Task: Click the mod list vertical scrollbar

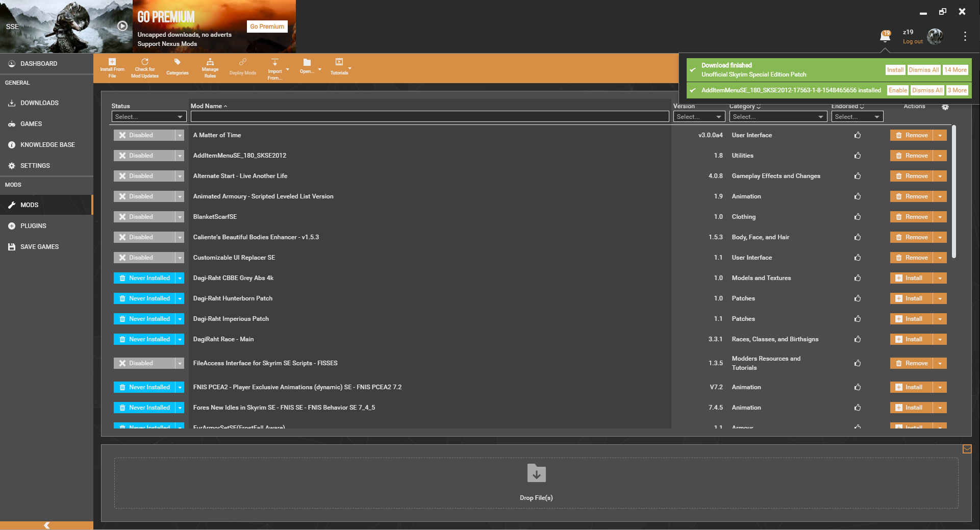Action: point(953,191)
